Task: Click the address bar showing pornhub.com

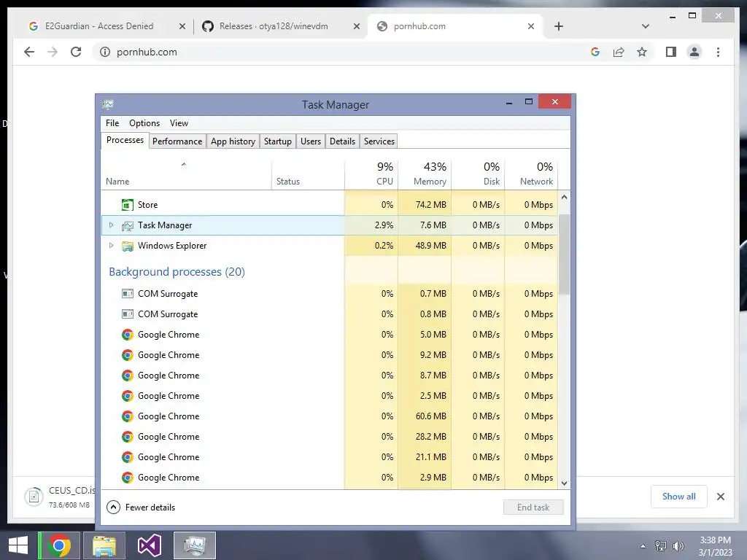Action: (x=343, y=52)
